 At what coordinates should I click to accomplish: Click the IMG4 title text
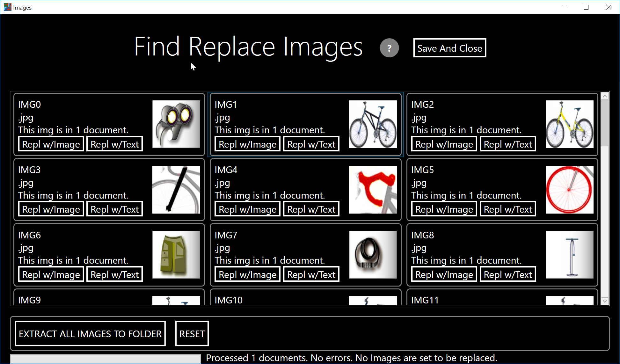(x=226, y=170)
